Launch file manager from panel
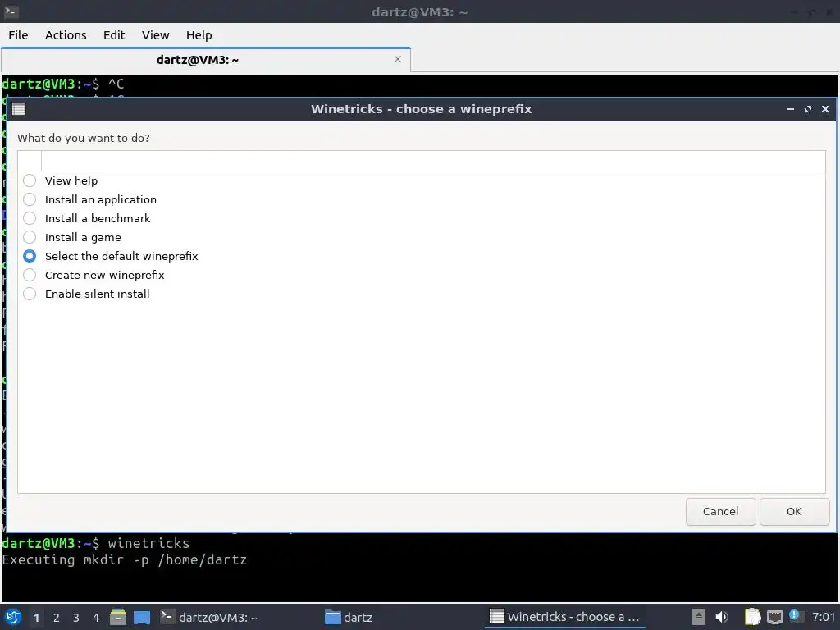This screenshot has width=840, height=630. [118, 617]
